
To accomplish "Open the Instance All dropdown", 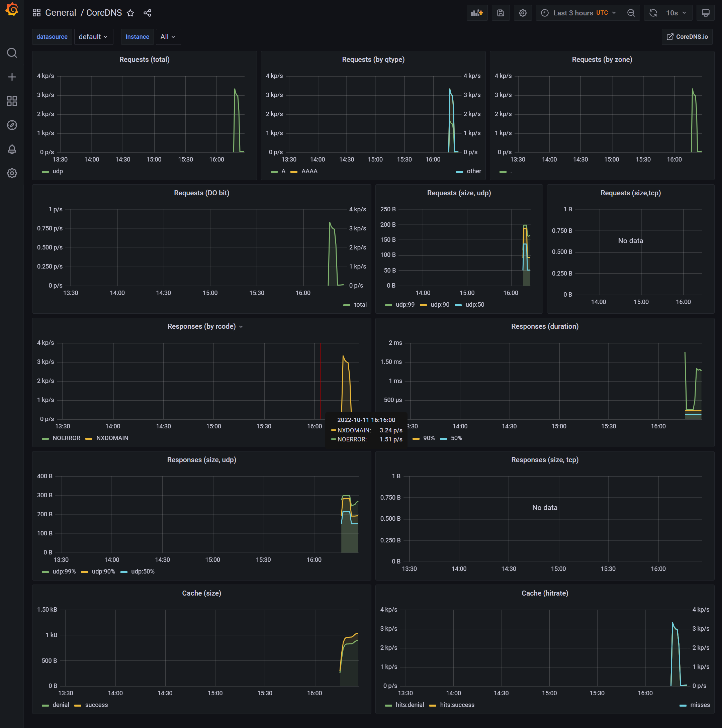I will pyautogui.click(x=168, y=36).
